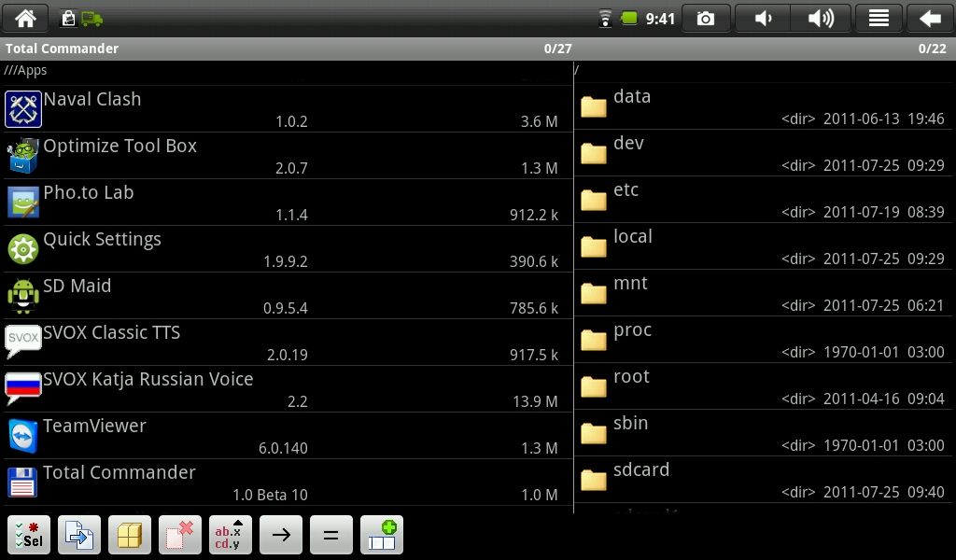Tap the dev folder icon
Image resolution: width=956 pixels, height=560 pixels.
[x=593, y=154]
